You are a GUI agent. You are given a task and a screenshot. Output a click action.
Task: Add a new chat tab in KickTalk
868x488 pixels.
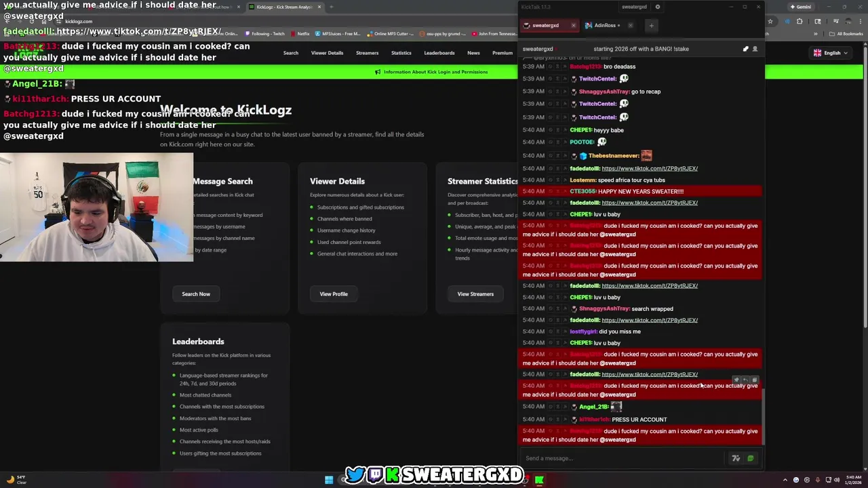(x=651, y=26)
